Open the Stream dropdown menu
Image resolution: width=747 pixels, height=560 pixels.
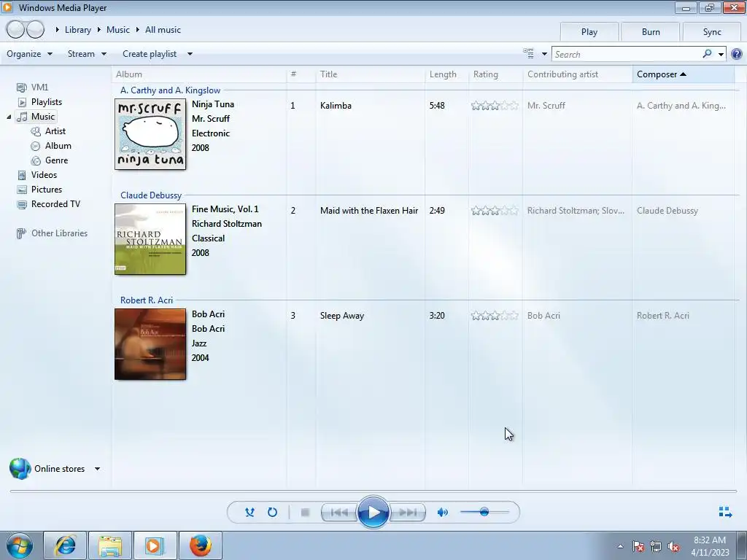(87, 54)
